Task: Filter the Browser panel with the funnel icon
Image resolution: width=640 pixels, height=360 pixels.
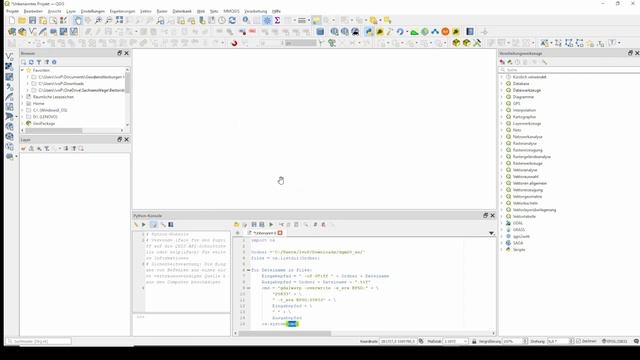Action: pos(39,62)
